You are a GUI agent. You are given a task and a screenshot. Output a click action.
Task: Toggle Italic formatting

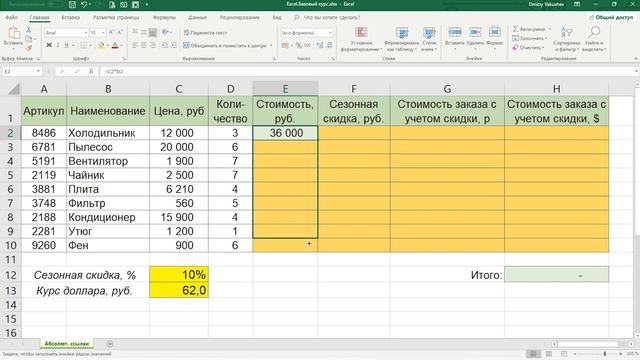pos(58,45)
